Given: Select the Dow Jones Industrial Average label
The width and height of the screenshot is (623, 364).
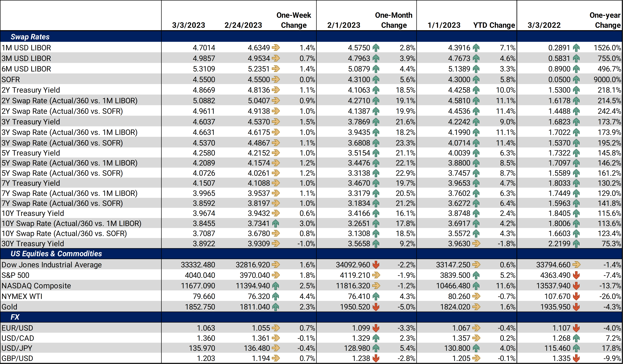Looking at the screenshot, I should point(51,265).
